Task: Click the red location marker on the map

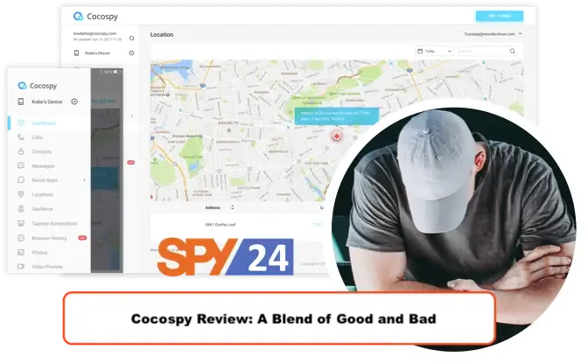Action: pos(337,136)
